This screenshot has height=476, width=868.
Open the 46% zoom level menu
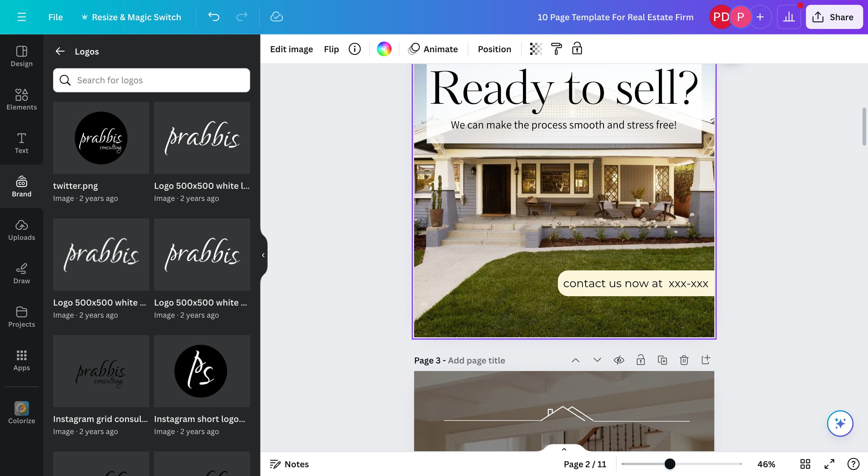click(x=766, y=464)
